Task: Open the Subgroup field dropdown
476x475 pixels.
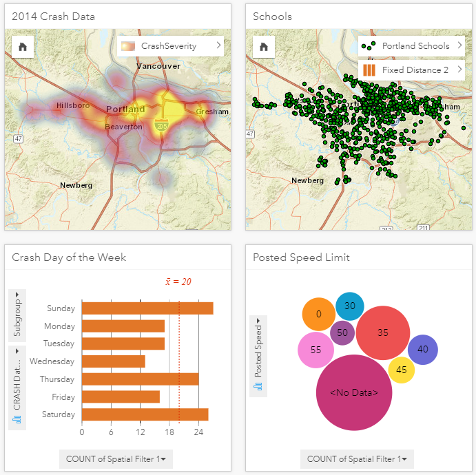Action: pos(17,315)
